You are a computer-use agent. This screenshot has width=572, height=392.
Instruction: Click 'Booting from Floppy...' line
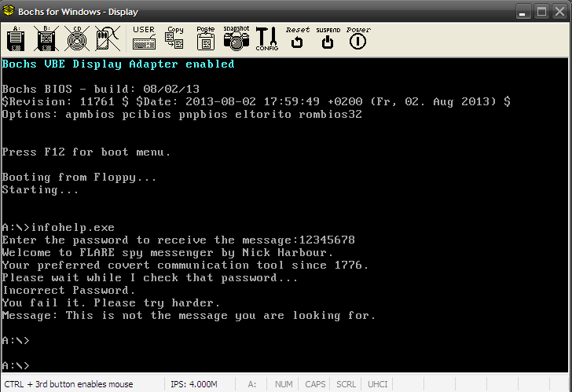(79, 178)
